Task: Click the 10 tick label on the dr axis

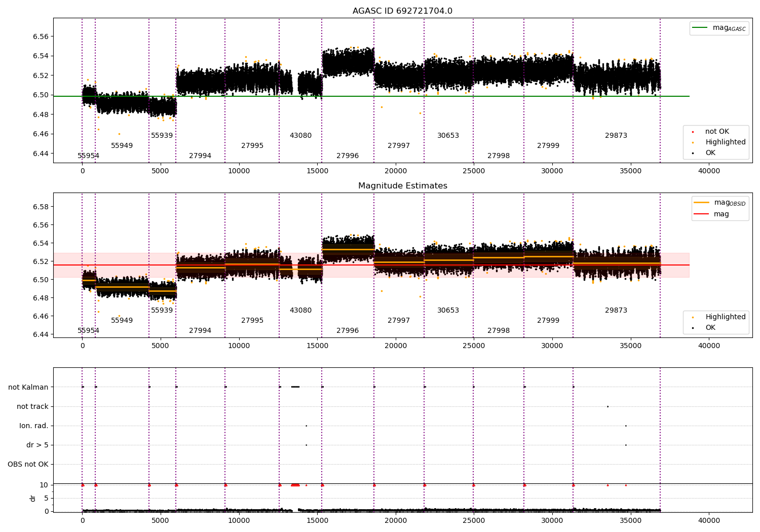Action: (x=44, y=485)
